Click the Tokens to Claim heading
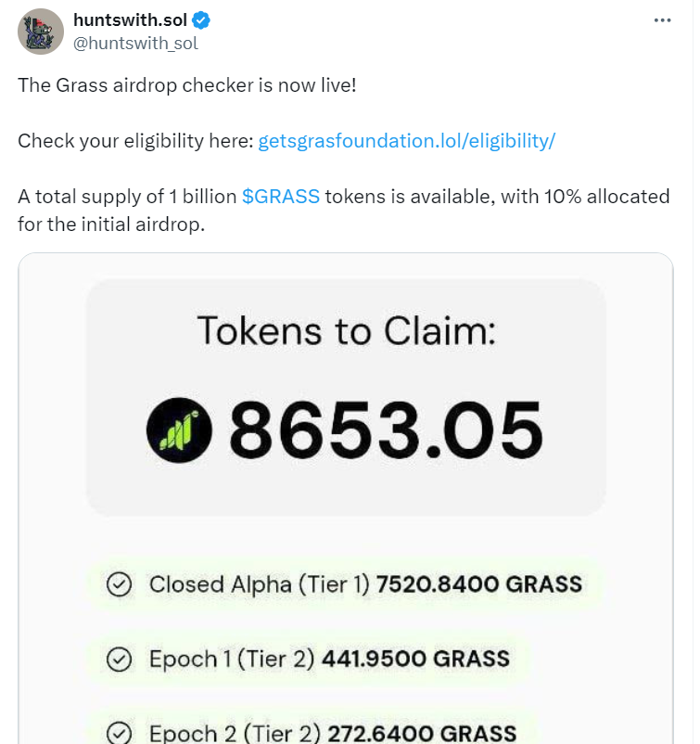 [350, 330]
